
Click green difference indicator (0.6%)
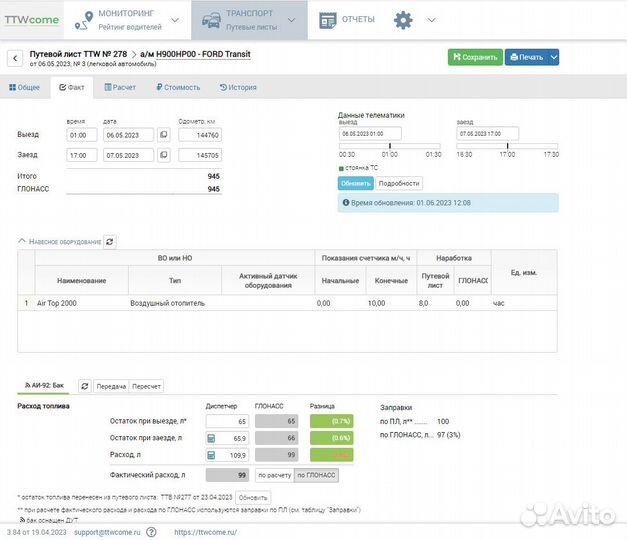point(331,438)
